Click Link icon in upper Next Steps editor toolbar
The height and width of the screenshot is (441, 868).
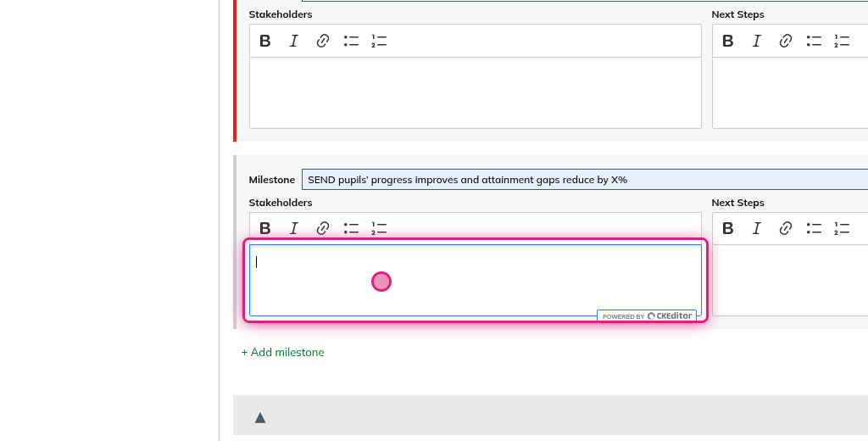[786, 41]
